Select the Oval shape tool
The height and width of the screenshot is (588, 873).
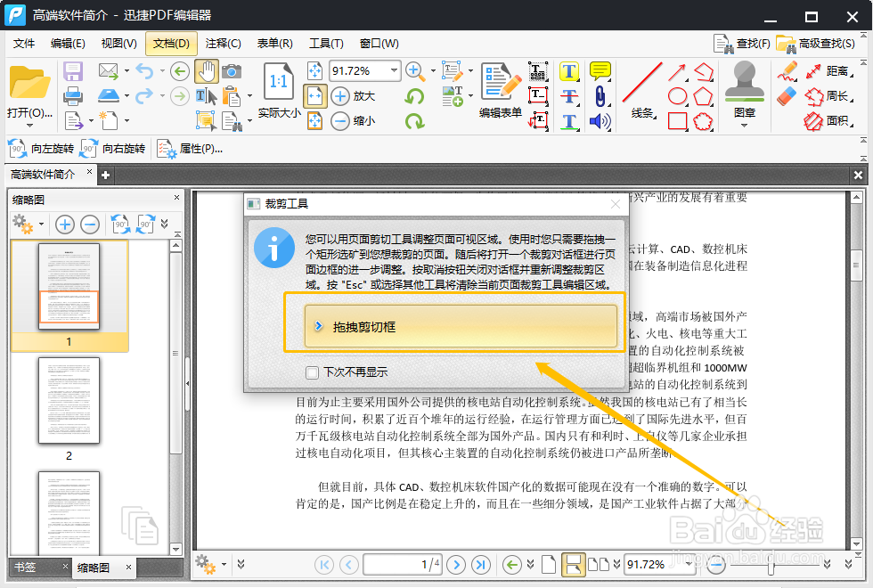click(x=678, y=96)
